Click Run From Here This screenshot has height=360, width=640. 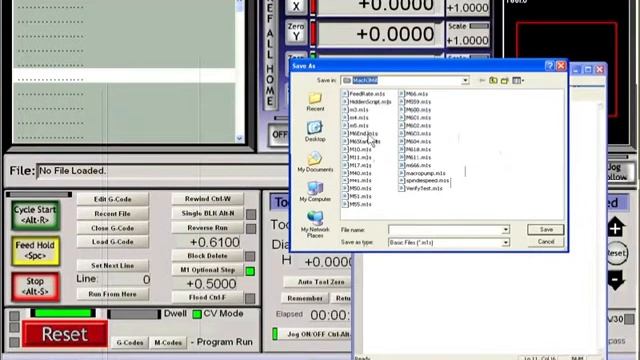[x=113, y=294]
